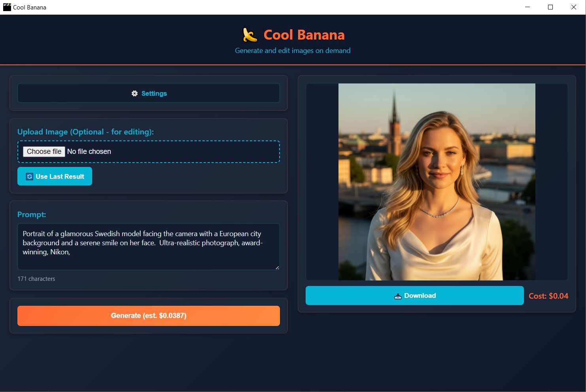Image resolution: width=586 pixels, height=392 pixels.
Task: Click the download icon inside the Download button
Action: point(397,295)
